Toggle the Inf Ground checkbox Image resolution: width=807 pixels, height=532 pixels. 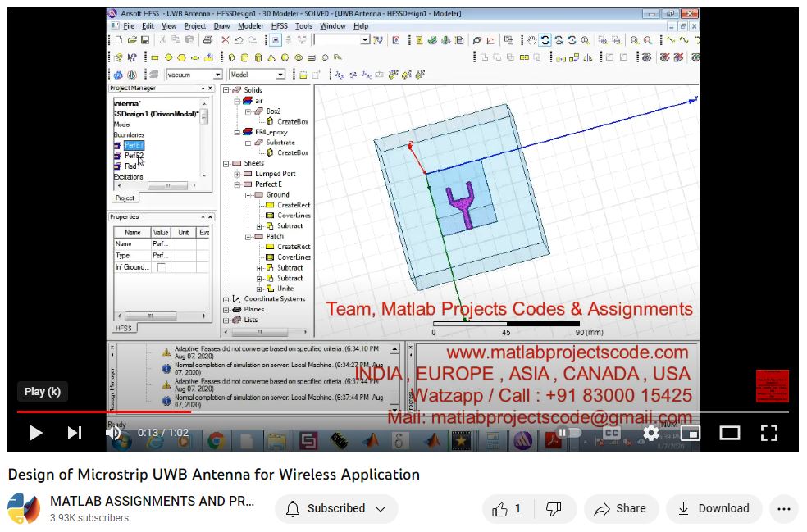[161, 267]
